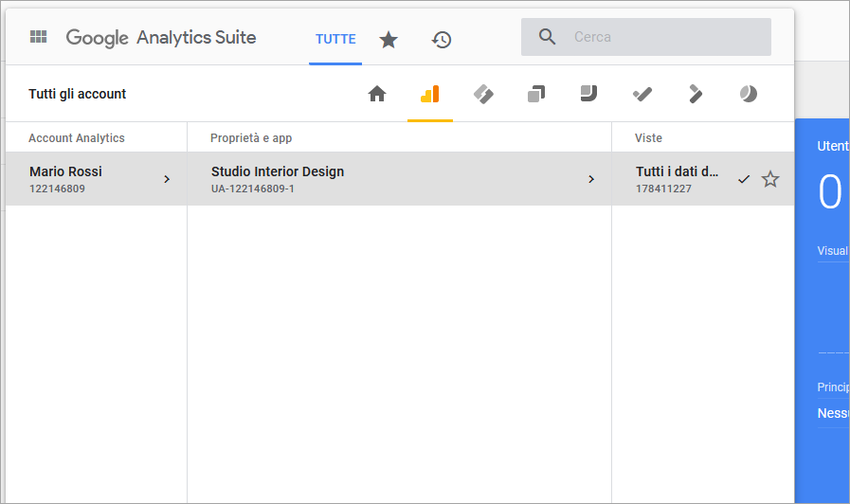Select the Data Studio product icon
This screenshot has width=850, height=504.
588,93
